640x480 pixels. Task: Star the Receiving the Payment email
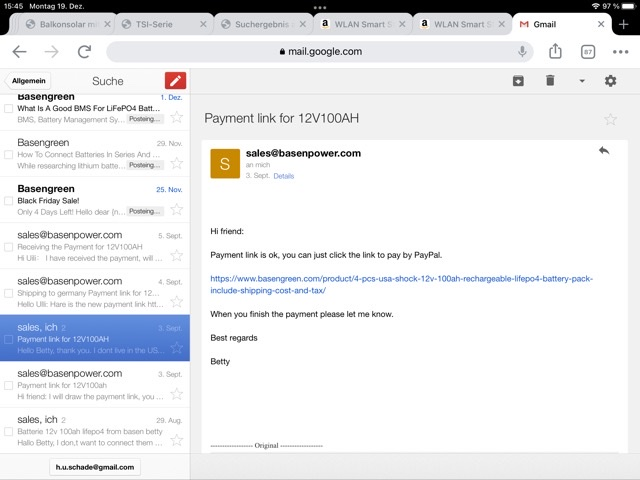click(177, 256)
